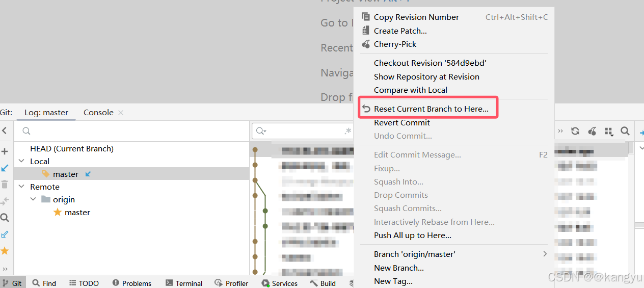
Task: Click the incoming commits arrow next to local master
Action: [88, 174]
